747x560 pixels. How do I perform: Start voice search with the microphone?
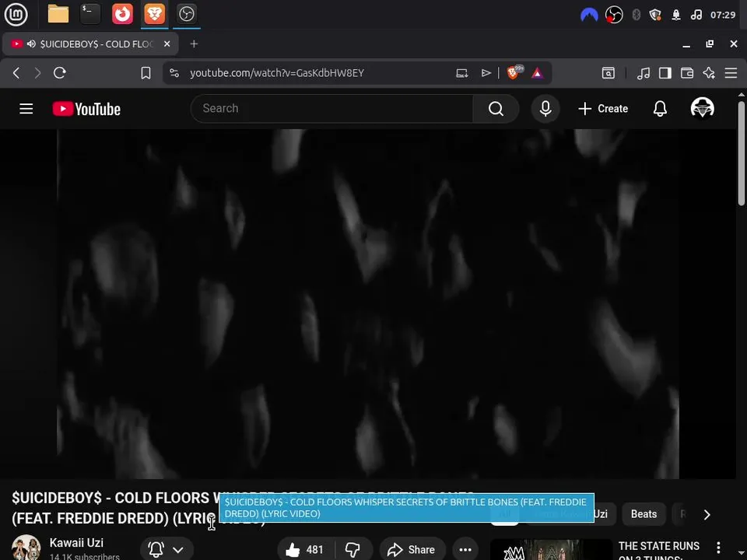pos(545,109)
